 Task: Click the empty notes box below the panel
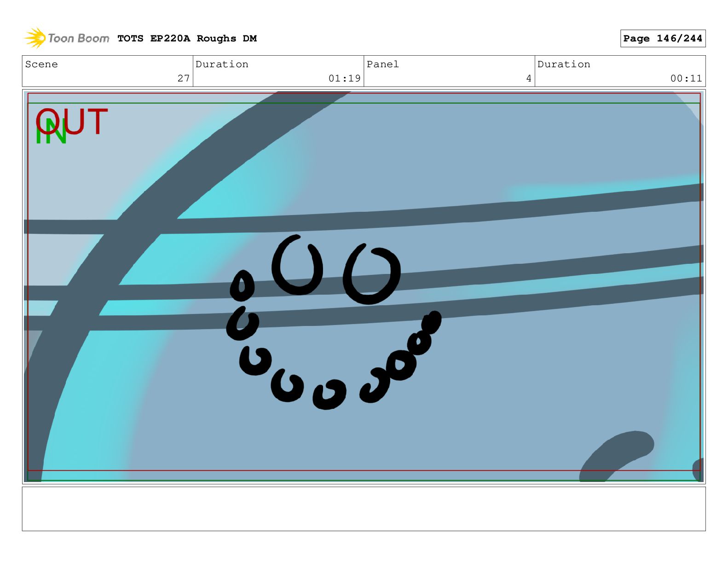364,509
